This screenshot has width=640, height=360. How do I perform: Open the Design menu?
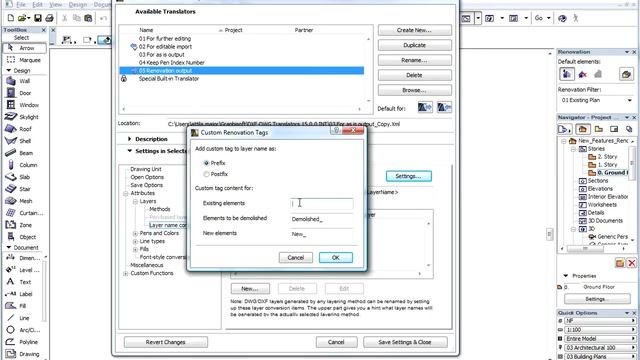click(x=78, y=4)
